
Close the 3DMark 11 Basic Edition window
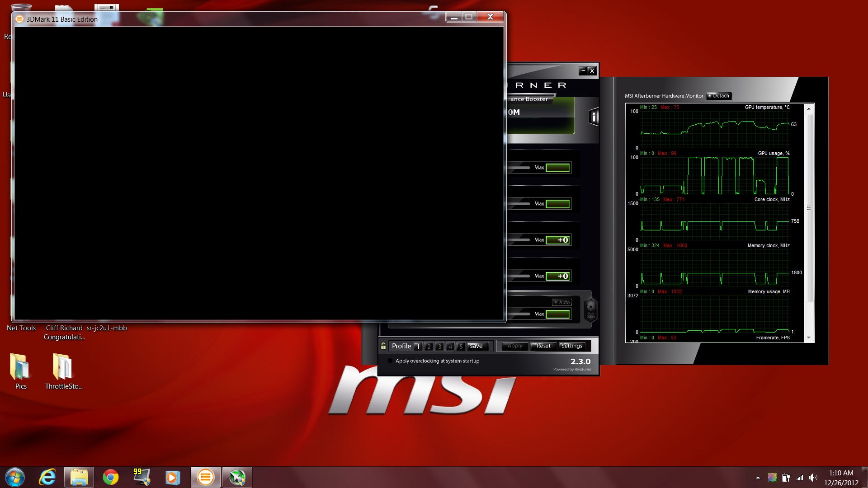(x=490, y=17)
